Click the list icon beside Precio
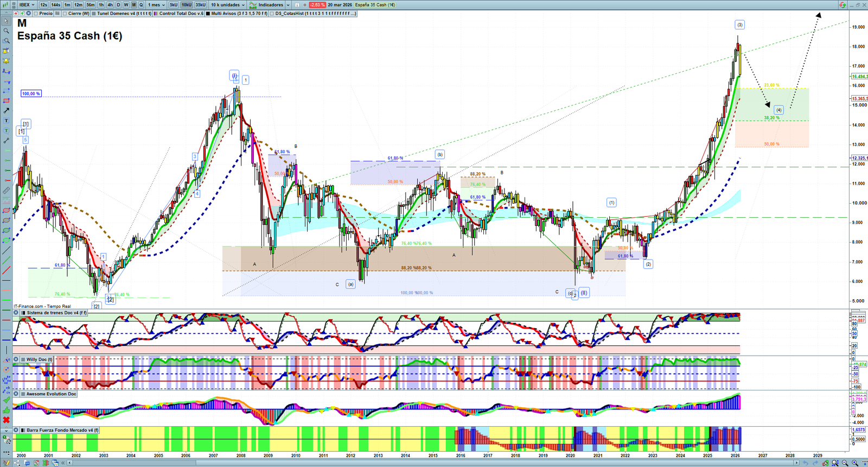868x467 pixels. pyautogui.click(x=58, y=14)
